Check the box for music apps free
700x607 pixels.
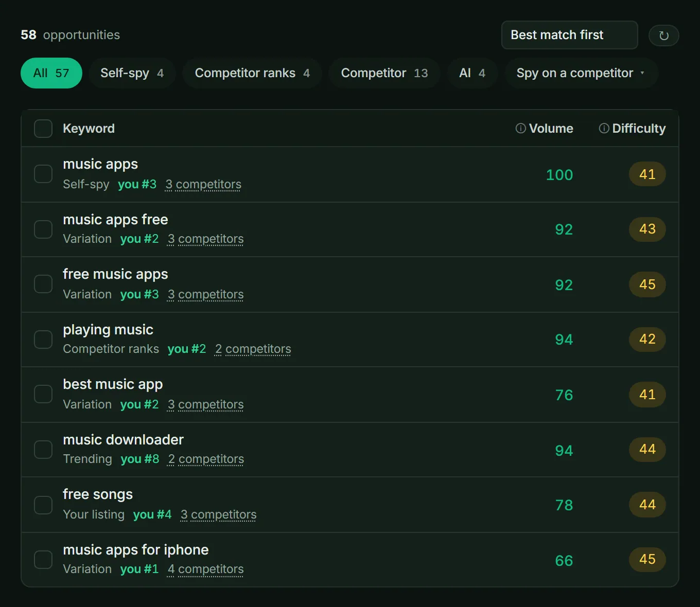43,229
